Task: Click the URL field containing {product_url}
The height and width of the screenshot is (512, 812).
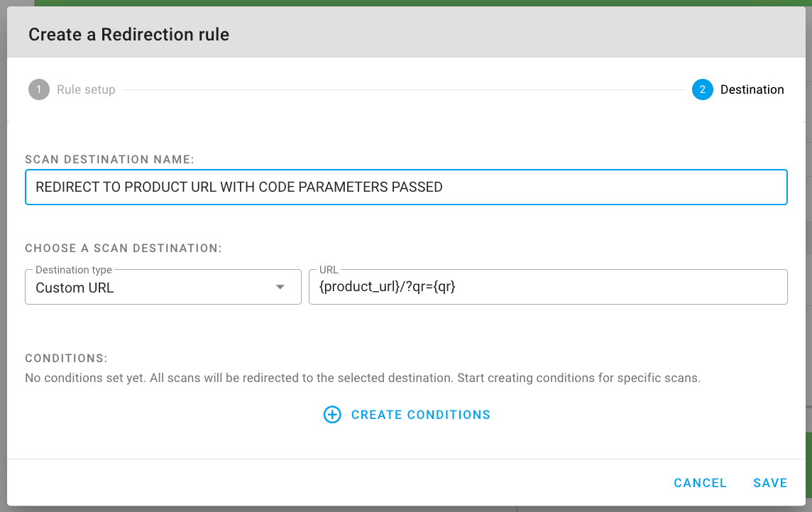Action: (547, 288)
